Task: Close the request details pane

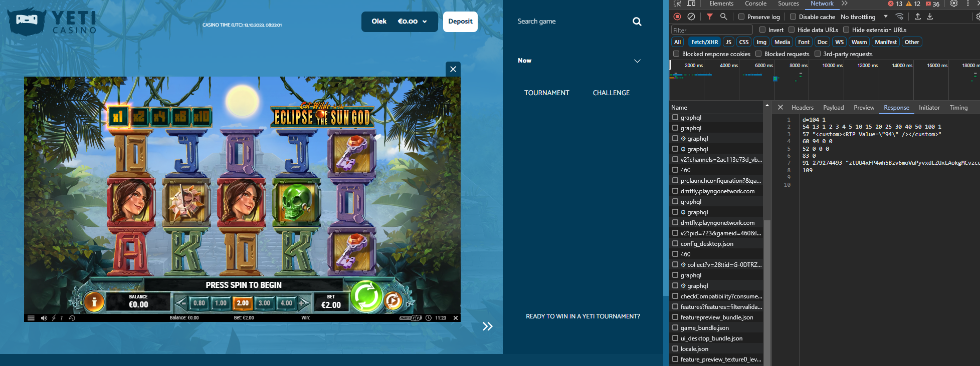Action: [780, 107]
